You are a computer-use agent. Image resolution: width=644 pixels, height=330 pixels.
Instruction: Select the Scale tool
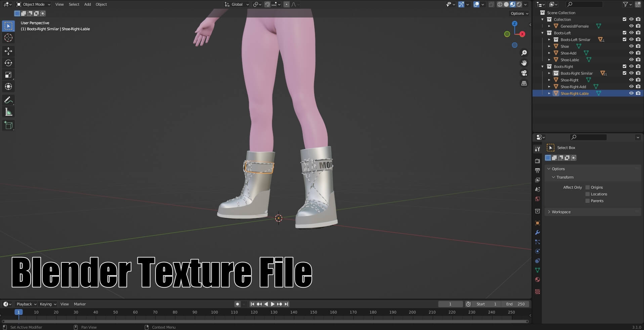pyautogui.click(x=8, y=75)
